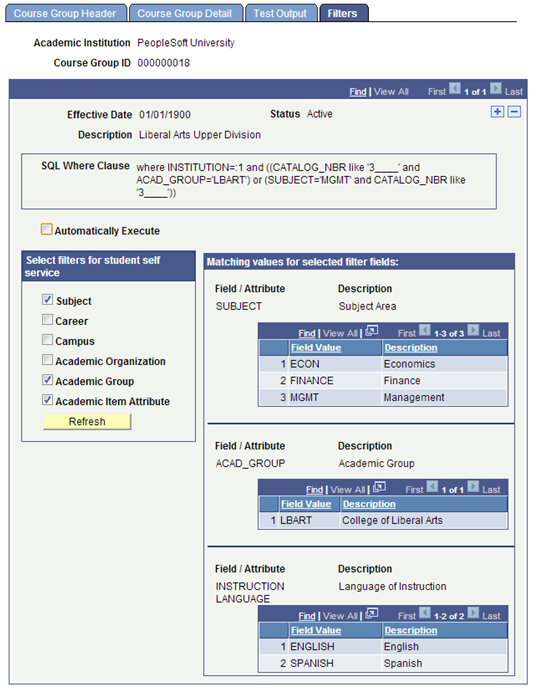Screen dimensions: 533x691
Task: Click View All in main header bar
Action: point(391,92)
